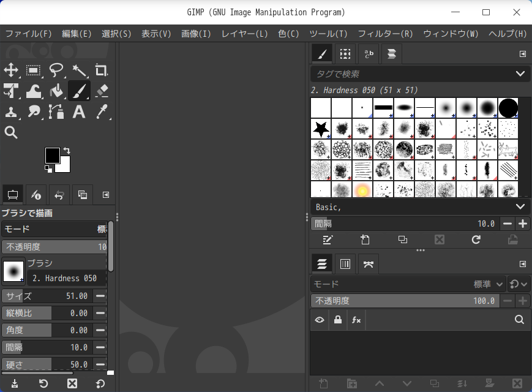Expand the brush tag filter dropdown

520,74
